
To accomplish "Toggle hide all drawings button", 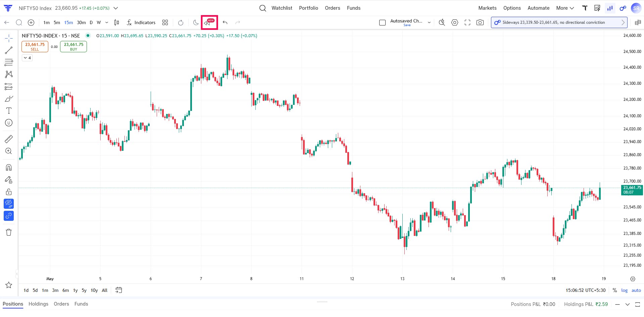I will (9, 203).
